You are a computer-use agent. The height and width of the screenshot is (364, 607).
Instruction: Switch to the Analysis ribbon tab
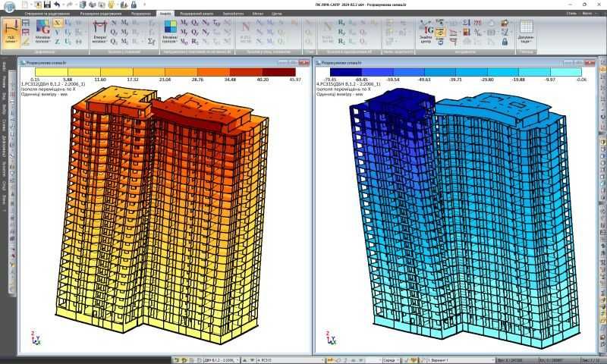[x=165, y=14]
